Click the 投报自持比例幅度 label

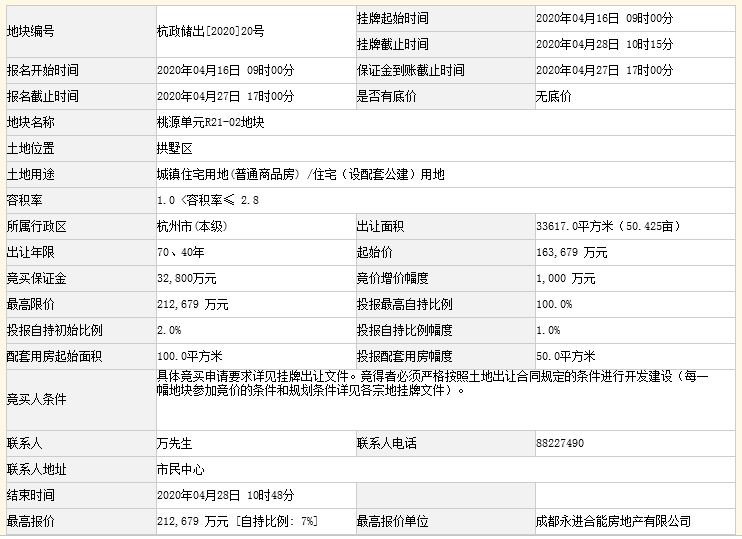click(405, 330)
